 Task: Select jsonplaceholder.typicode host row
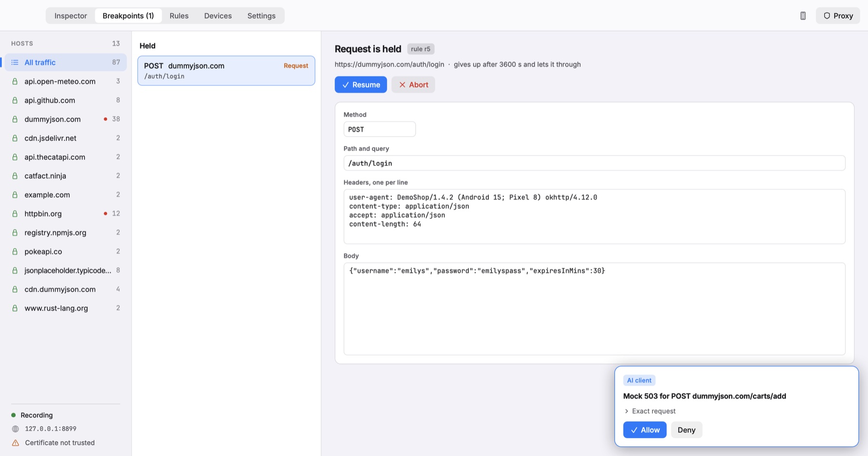pyautogui.click(x=66, y=270)
